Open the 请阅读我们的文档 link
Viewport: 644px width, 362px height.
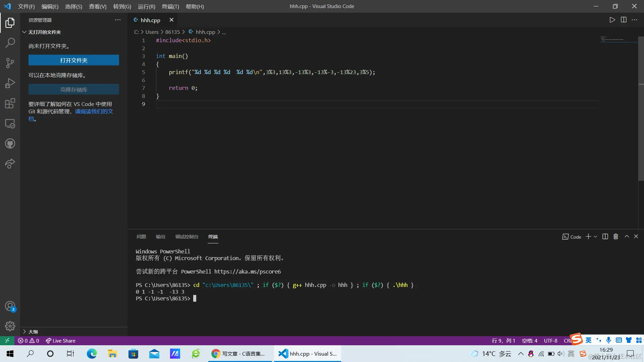pos(94,111)
